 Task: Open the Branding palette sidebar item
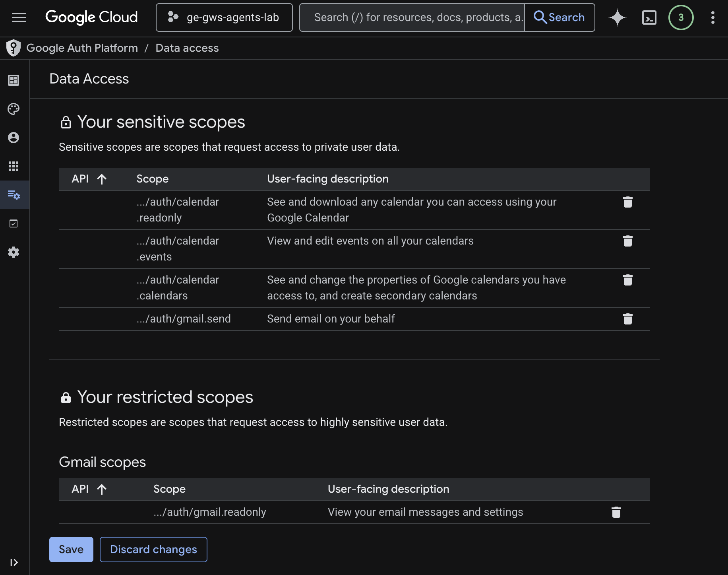[14, 109]
